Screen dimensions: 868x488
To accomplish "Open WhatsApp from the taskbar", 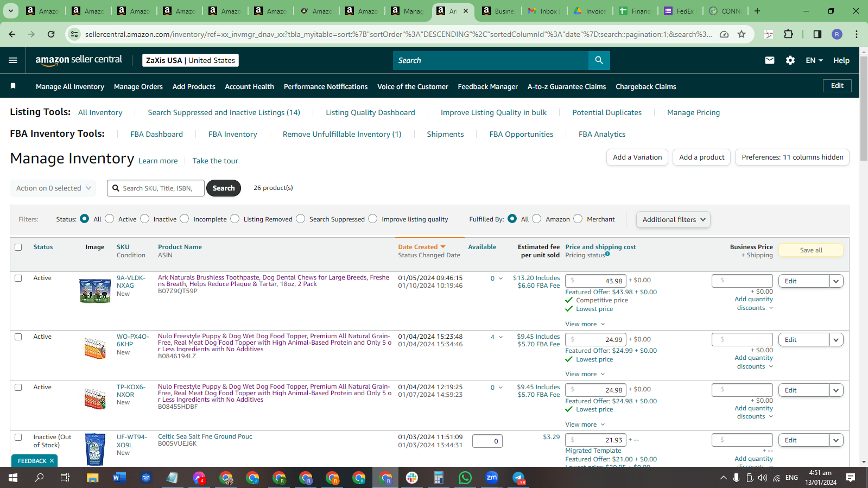I will [x=465, y=478].
